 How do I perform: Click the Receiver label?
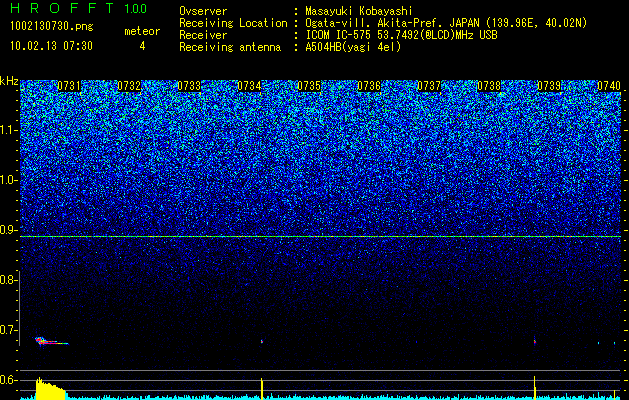(203, 35)
